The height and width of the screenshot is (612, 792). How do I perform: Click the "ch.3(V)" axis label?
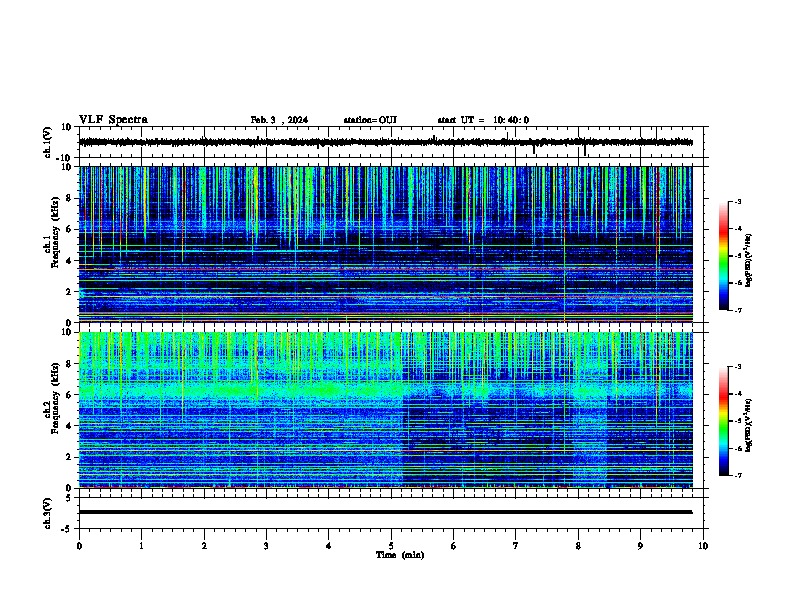click(48, 513)
